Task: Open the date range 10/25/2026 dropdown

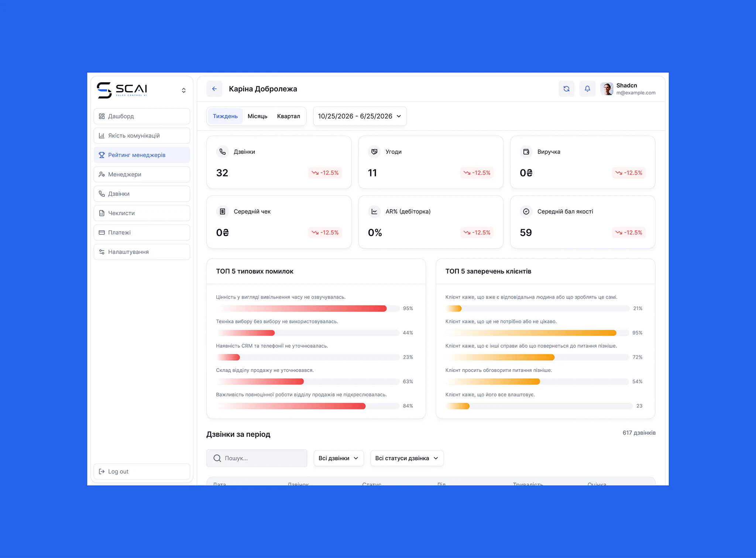Action: point(360,116)
